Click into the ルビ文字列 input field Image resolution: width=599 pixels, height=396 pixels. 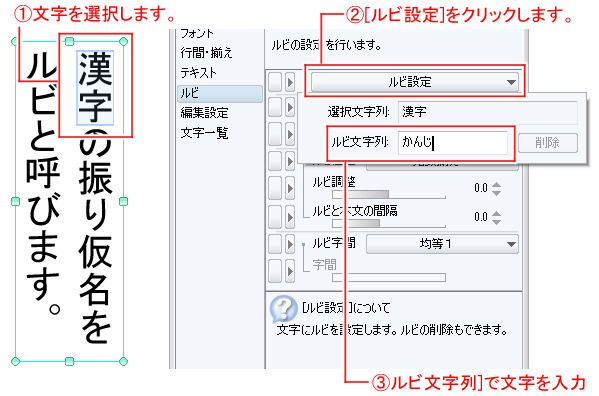click(x=453, y=142)
